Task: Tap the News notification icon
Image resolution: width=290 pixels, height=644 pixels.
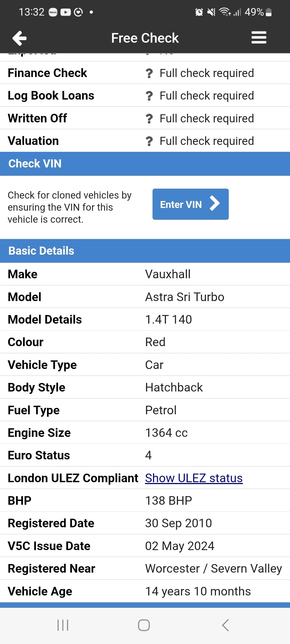Action: tap(53, 12)
